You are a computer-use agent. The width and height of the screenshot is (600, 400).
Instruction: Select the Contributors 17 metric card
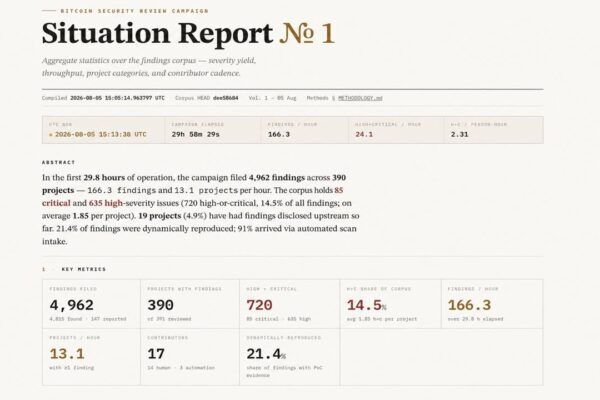tap(190, 357)
